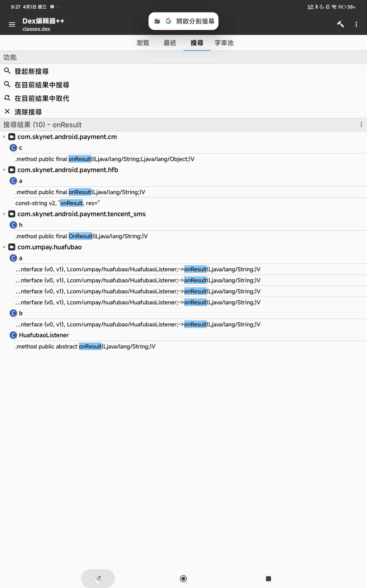Open the hamburger navigation menu

[12, 24]
